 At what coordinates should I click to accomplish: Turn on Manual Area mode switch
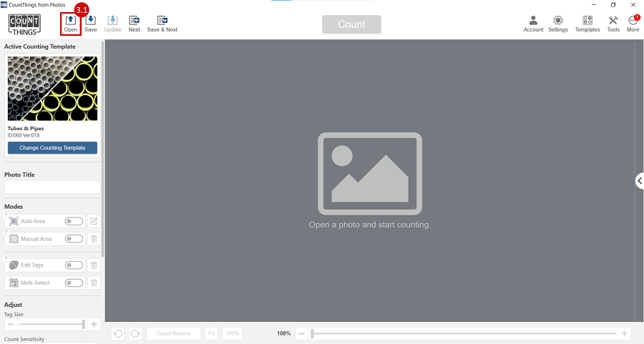[74, 239]
